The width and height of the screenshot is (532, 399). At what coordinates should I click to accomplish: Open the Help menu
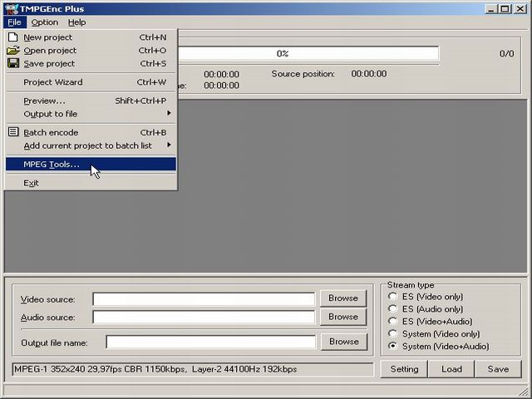(x=76, y=22)
